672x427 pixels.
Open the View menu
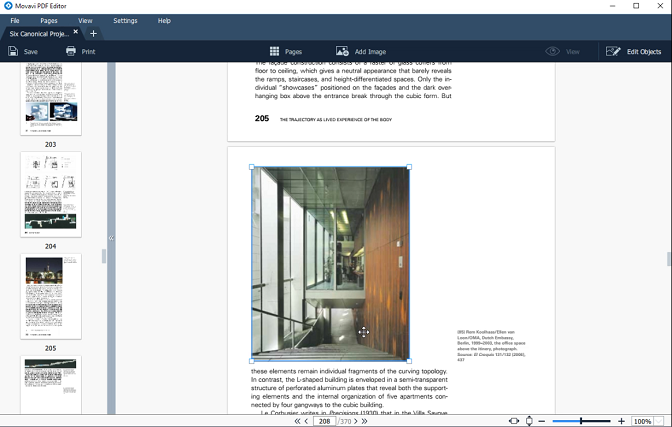pos(85,21)
